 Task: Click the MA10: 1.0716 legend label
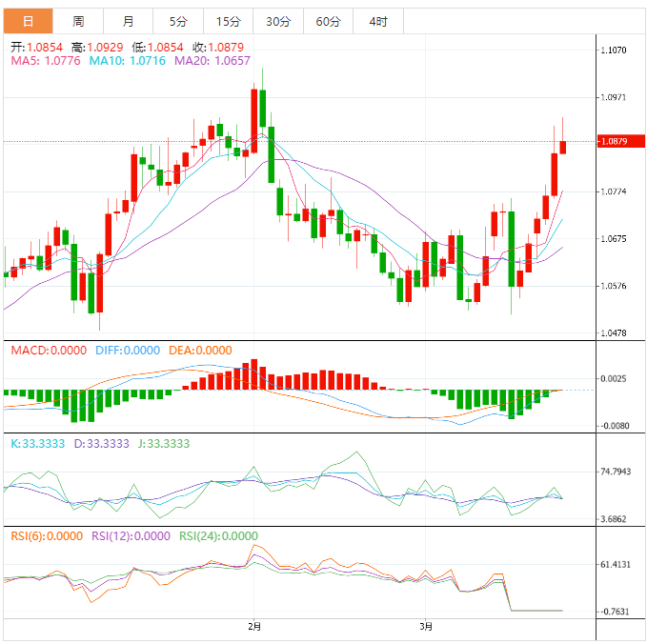click(x=127, y=61)
